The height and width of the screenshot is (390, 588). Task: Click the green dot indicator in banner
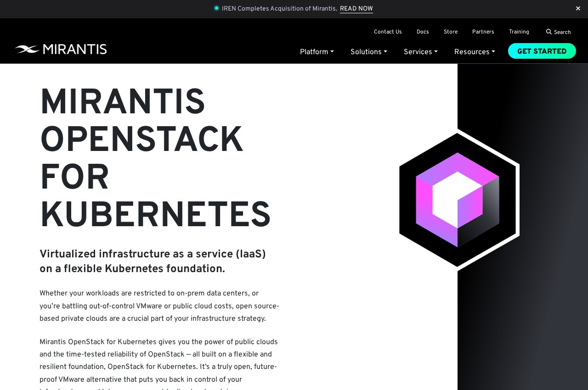pos(216,8)
